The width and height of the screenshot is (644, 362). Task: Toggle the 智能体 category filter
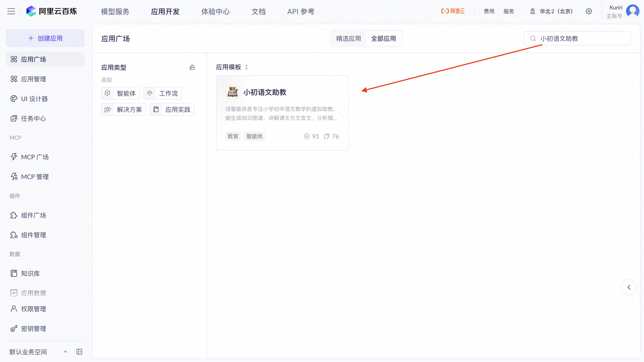(x=121, y=93)
